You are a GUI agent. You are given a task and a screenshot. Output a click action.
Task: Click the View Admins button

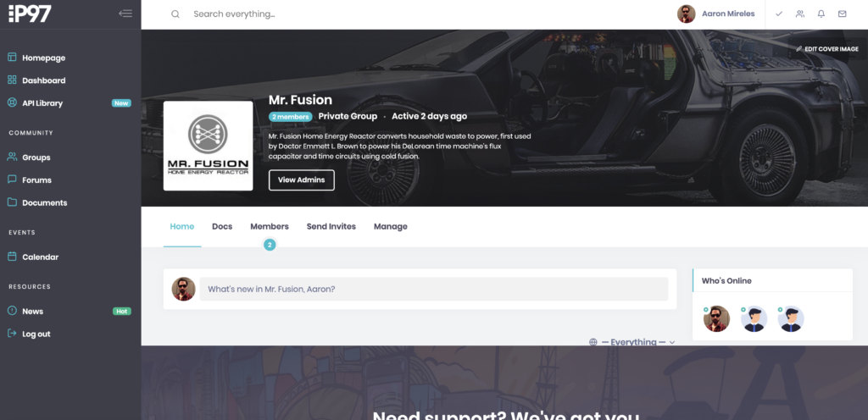(x=302, y=180)
